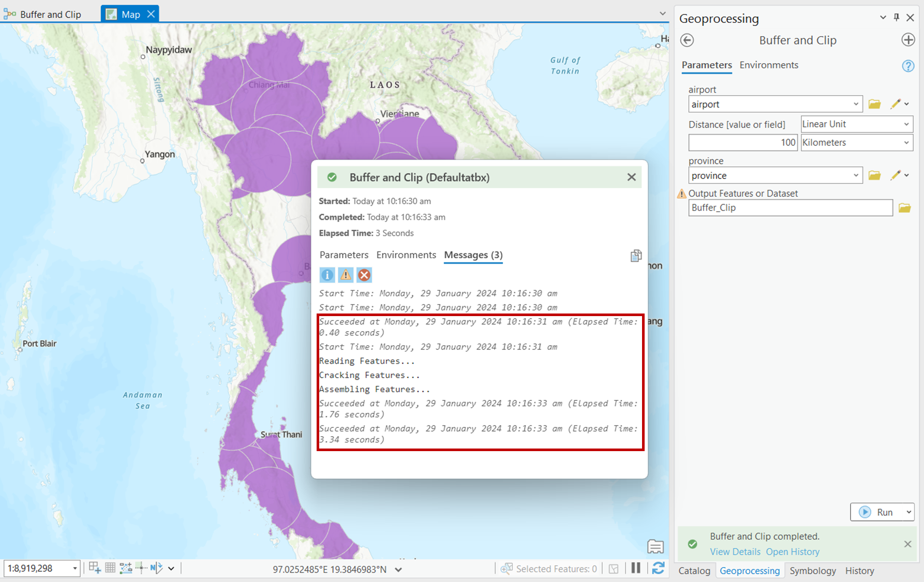Open the History panel

(859, 571)
